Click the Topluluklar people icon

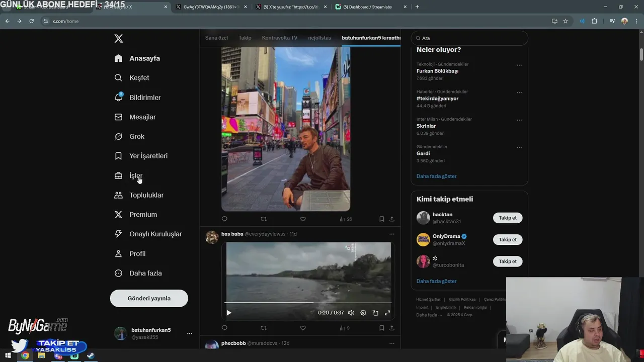[118, 195]
